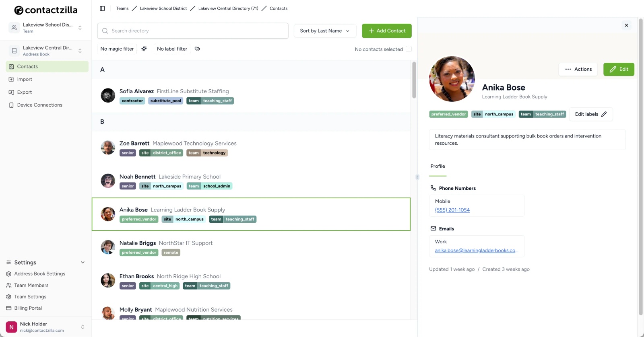Click Noah Bennett's school_admin label
The image size is (644, 337).
point(210,186)
